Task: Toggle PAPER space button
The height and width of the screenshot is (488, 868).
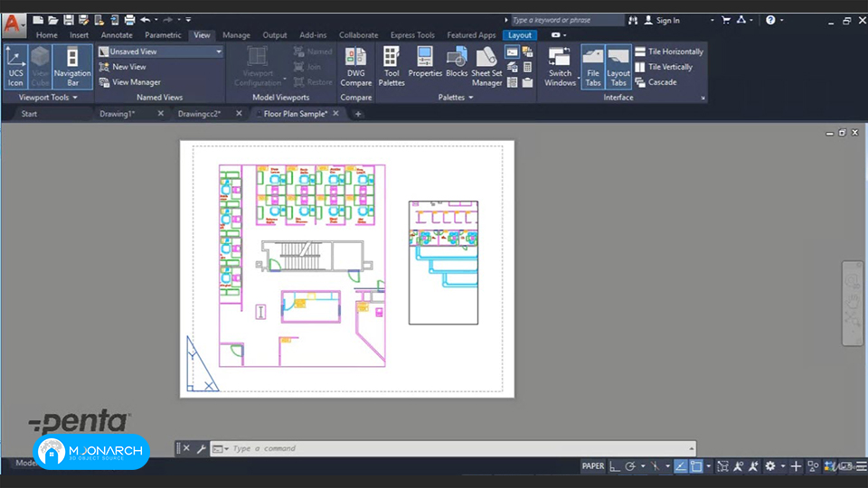Action: pos(593,466)
